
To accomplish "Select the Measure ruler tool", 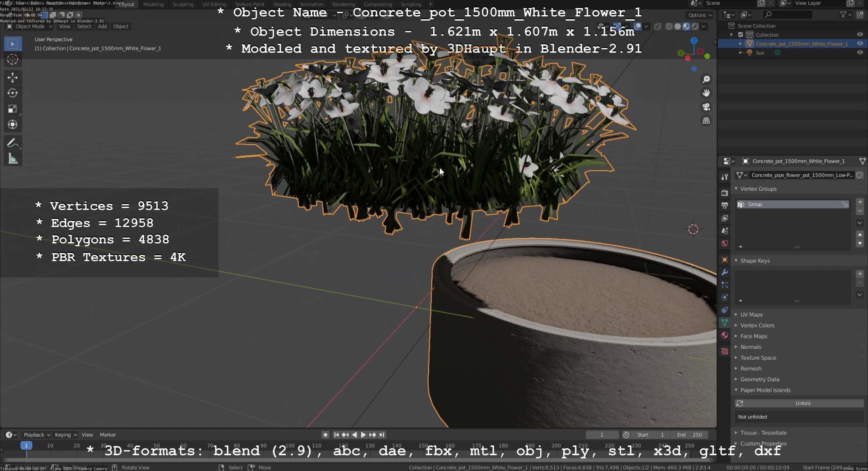I will [13, 158].
